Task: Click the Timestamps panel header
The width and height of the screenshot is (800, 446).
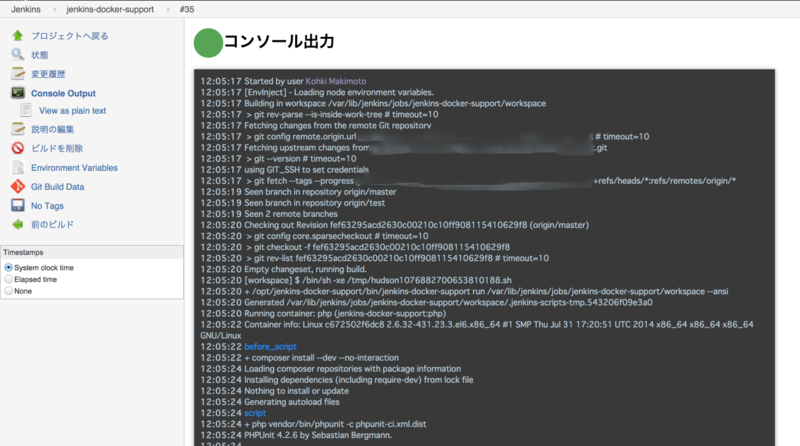Action: [x=92, y=252]
